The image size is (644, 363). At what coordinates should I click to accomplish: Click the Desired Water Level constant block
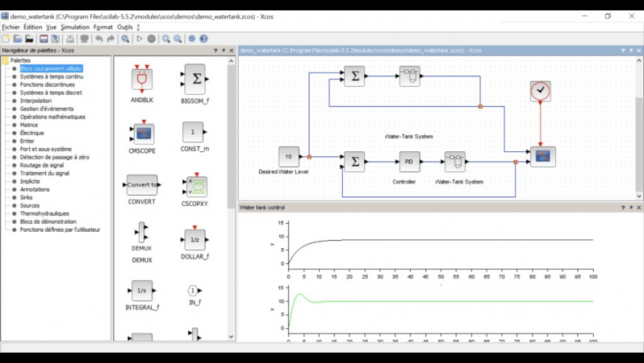pos(289,157)
